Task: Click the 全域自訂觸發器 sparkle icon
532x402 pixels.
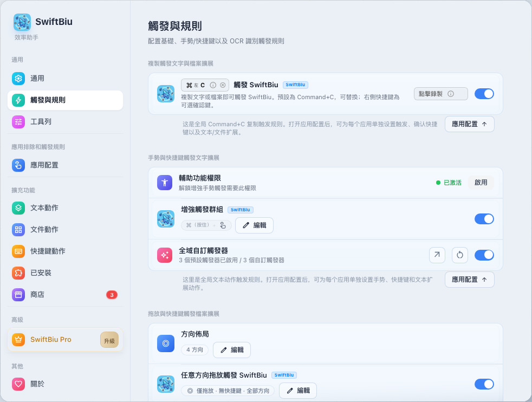Action: (x=165, y=255)
